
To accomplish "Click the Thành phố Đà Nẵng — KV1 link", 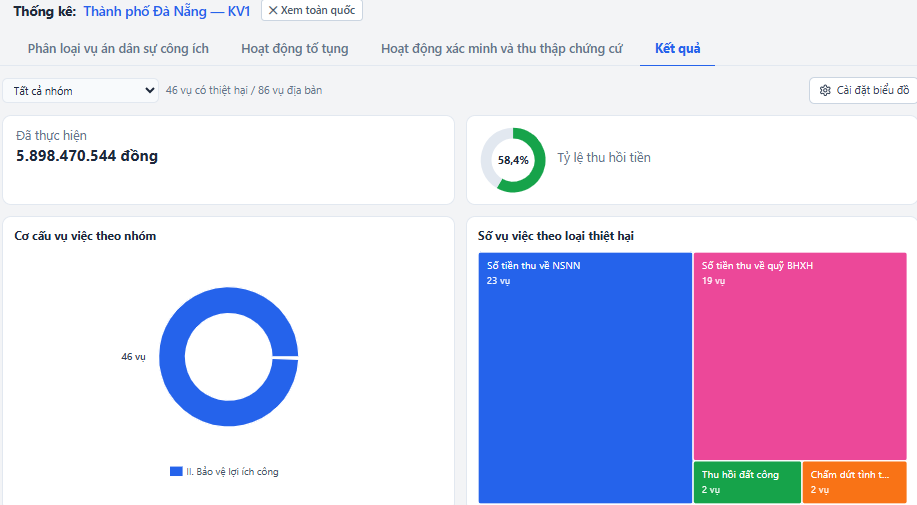I will tap(167, 11).
